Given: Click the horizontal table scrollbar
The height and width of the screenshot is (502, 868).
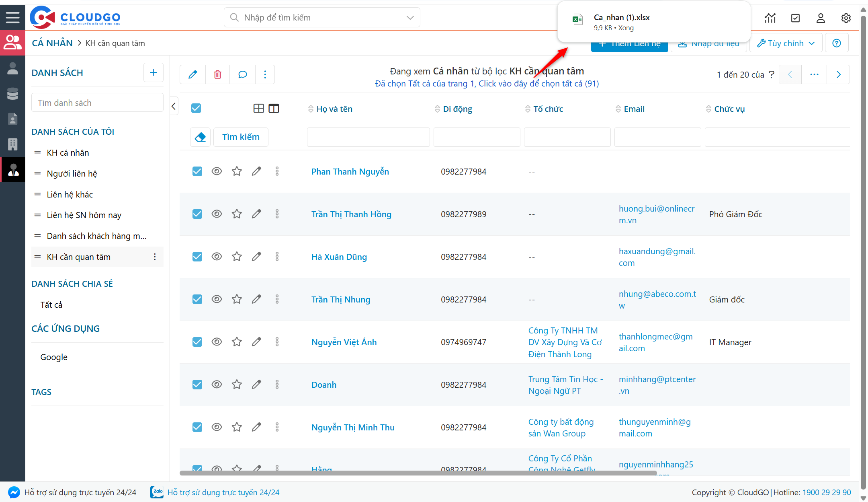Looking at the screenshot, I should [x=418, y=473].
